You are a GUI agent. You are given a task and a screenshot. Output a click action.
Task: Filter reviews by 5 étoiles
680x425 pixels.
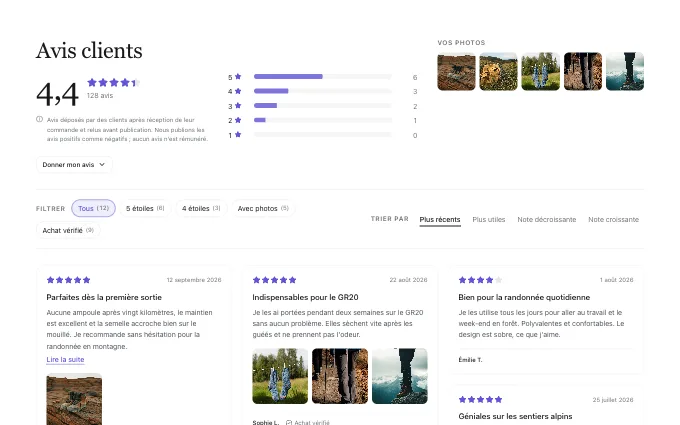pyautogui.click(x=145, y=208)
